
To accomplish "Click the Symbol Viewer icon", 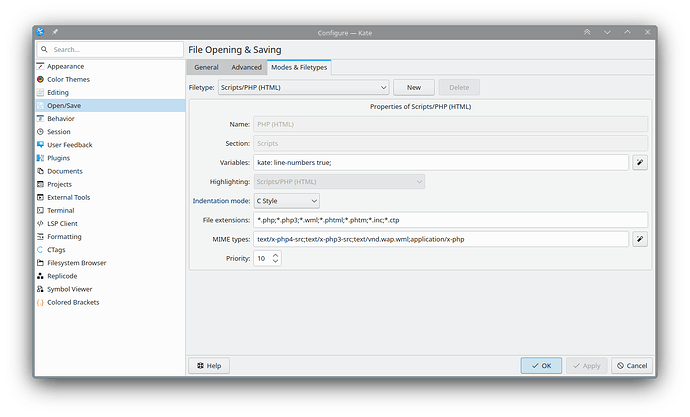I will pyautogui.click(x=40, y=289).
